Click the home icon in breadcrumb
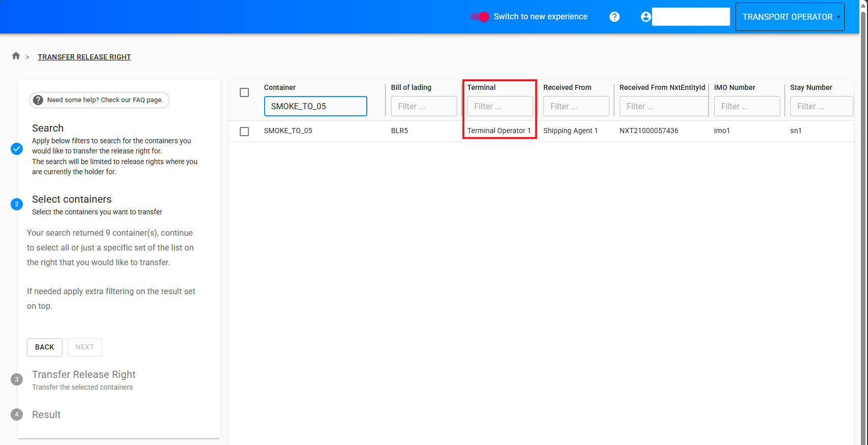This screenshot has height=445, width=868. point(16,56)
